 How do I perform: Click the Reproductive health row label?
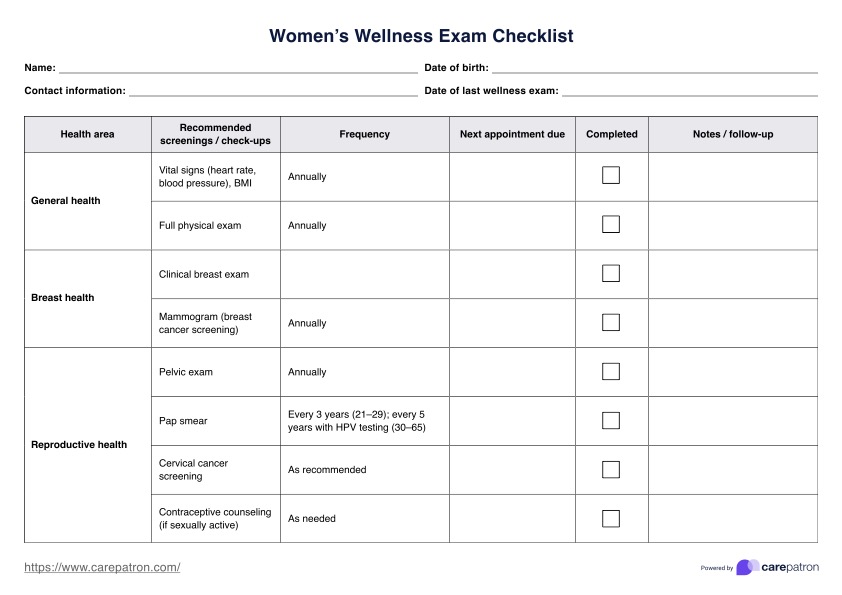(79, 445)
